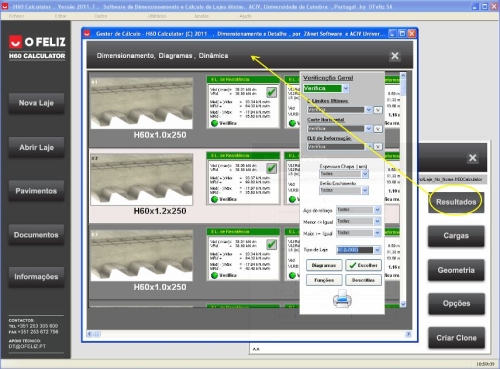The height and width of the screenshot is (369, 500).
Task: Click the Resultados button
Action: tap(456, 202)
